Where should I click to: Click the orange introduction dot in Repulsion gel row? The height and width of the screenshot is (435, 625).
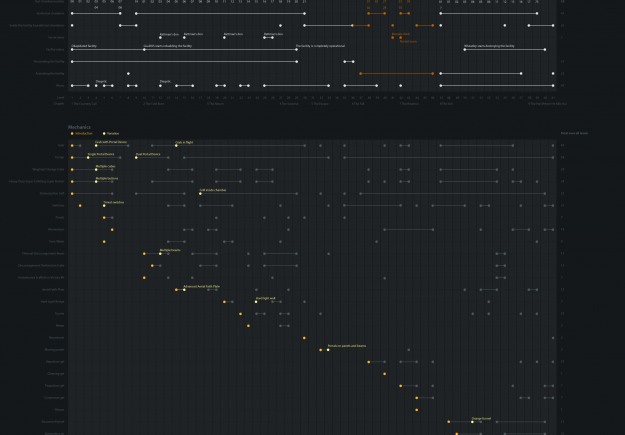(369, 362)
